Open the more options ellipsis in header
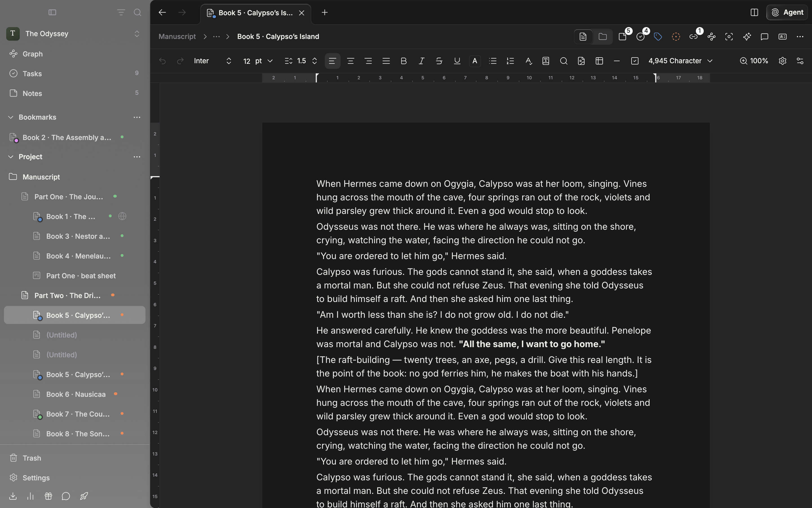This screenshot has width=812, height=508. tap(800, 37)
